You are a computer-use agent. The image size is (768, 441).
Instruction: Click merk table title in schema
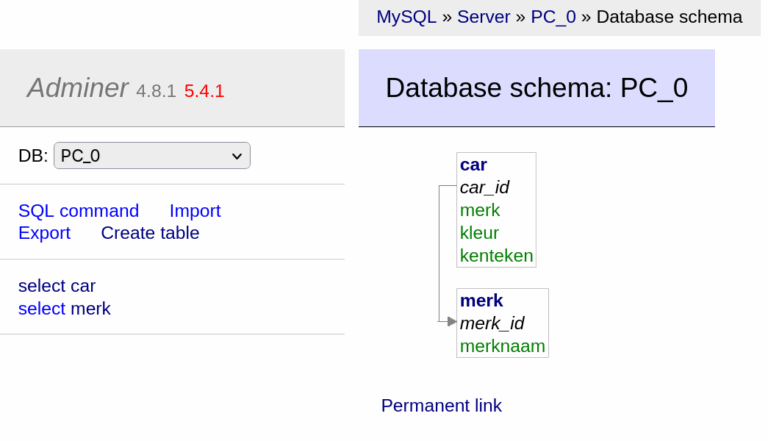(x=481, y=301)
